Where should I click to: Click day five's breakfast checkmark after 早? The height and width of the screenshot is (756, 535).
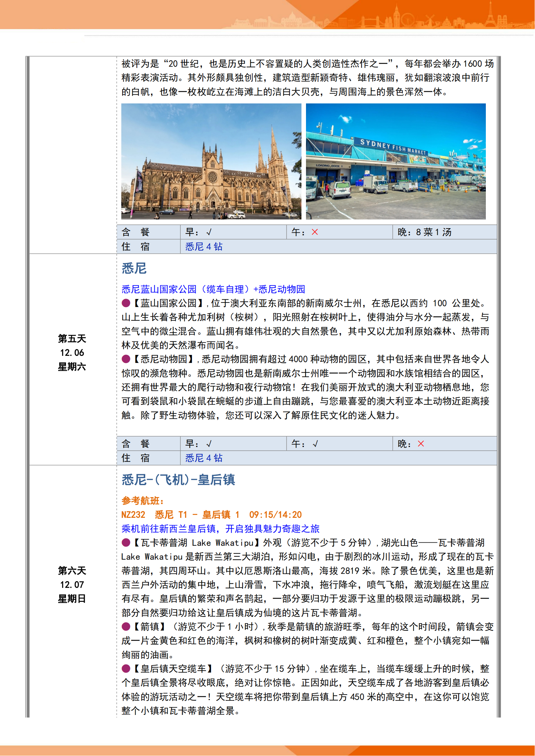click(x=209, y=444)
